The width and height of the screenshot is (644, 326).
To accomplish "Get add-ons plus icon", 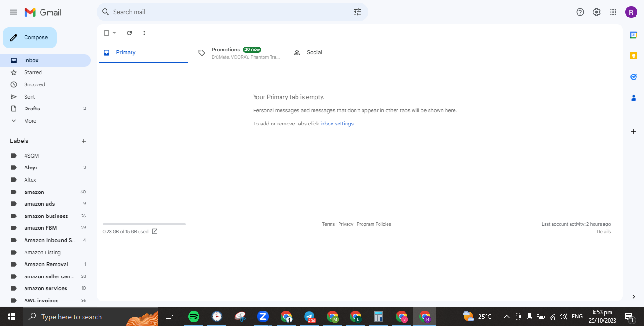I will 634,132.
